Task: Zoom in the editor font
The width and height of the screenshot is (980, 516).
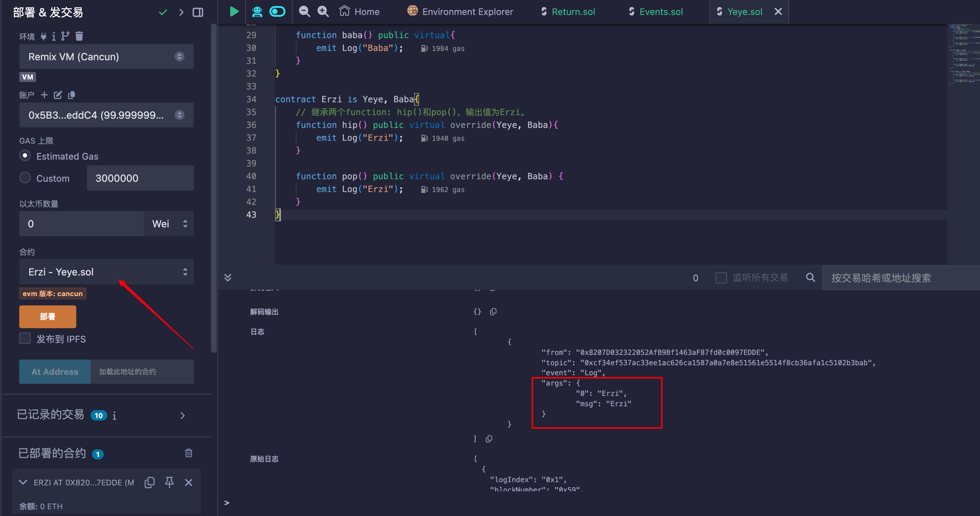Action: click(323, 12)
